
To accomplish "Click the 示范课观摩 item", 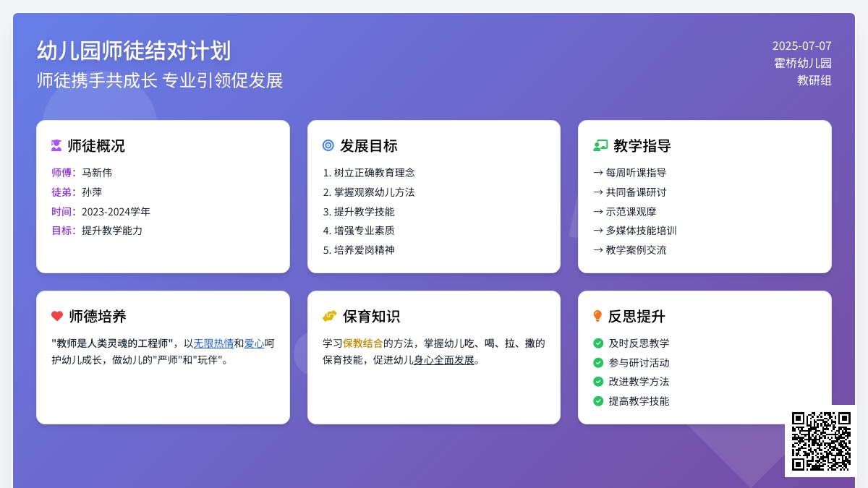I will click(x=625, y=212).
